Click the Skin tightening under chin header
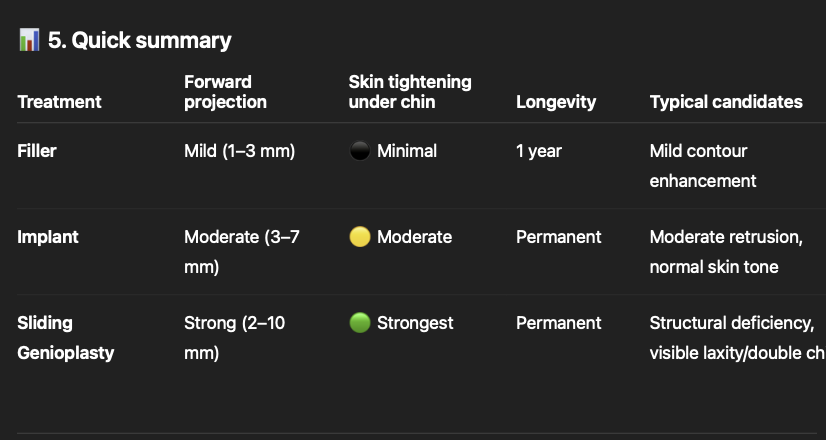 tap(409, 92)
